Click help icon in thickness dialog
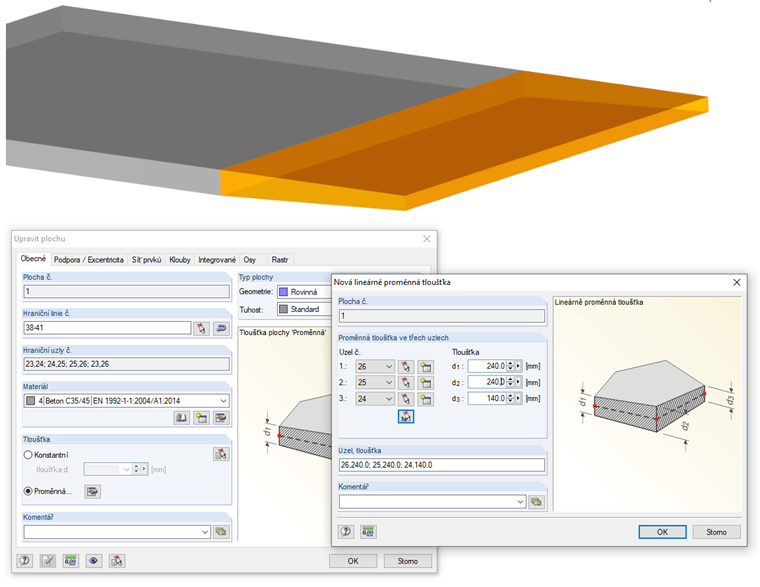 coord(346,531)
